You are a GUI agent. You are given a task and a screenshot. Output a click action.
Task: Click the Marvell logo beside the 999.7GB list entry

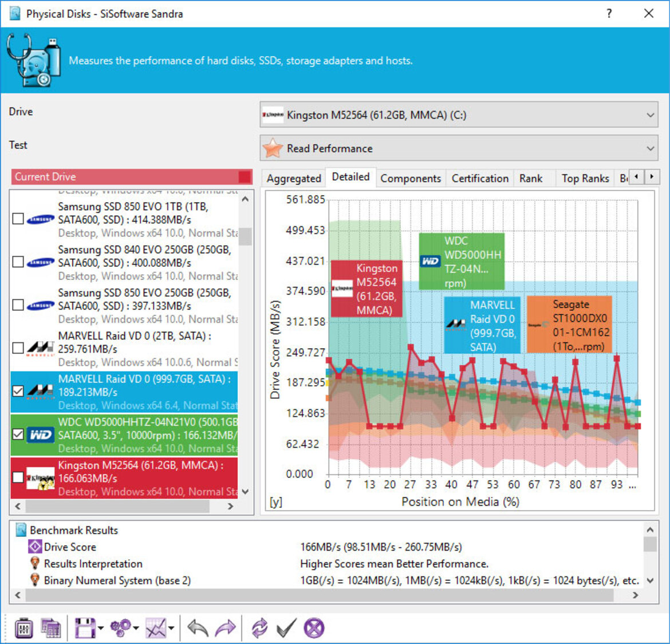click(40, 391)
